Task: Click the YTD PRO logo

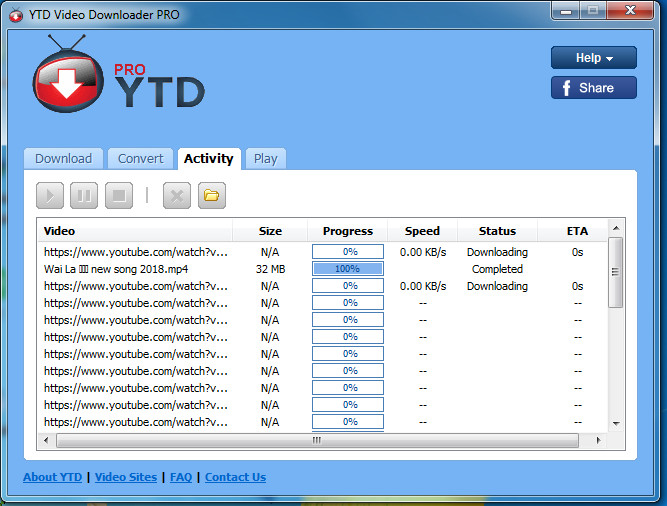Action: pyautogui.click(x=119, y=74)
